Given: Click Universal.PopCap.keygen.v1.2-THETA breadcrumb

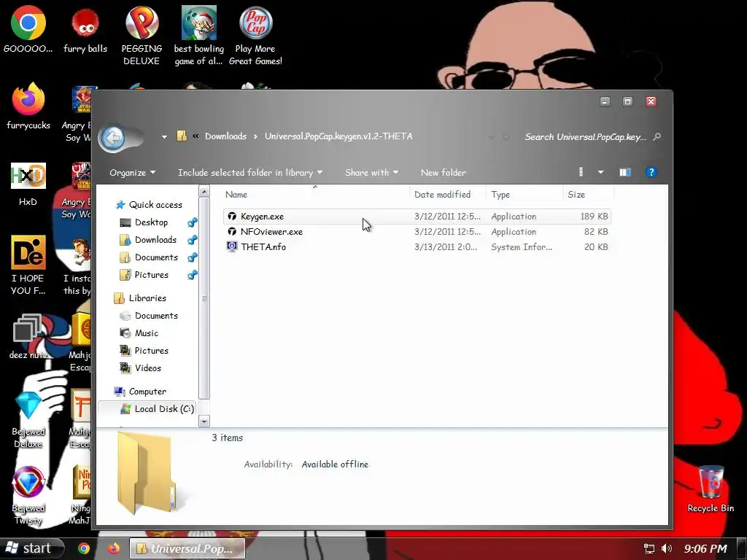Looking at the screenshot, I should pyautogui.click(x=338, y=136).
